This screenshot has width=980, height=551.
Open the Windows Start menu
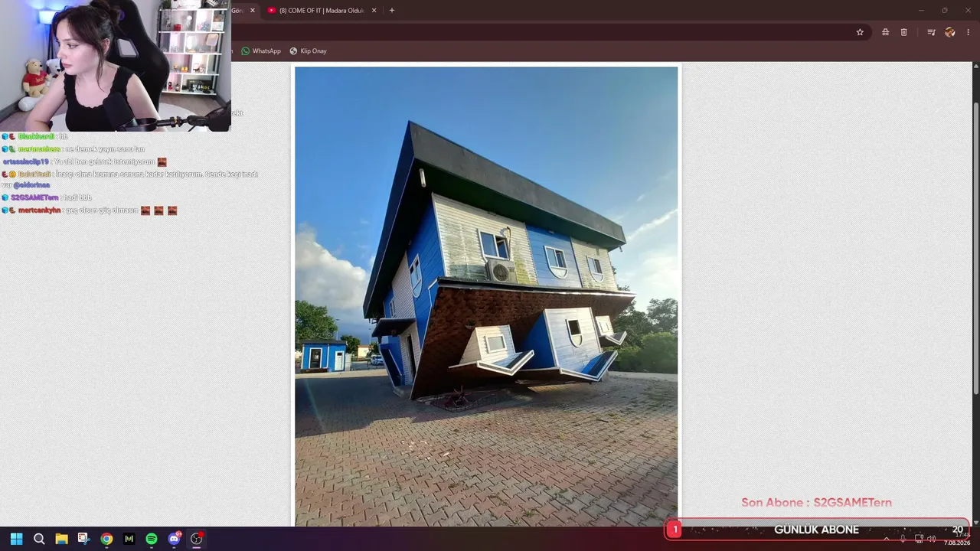click(x=17, y=539)
